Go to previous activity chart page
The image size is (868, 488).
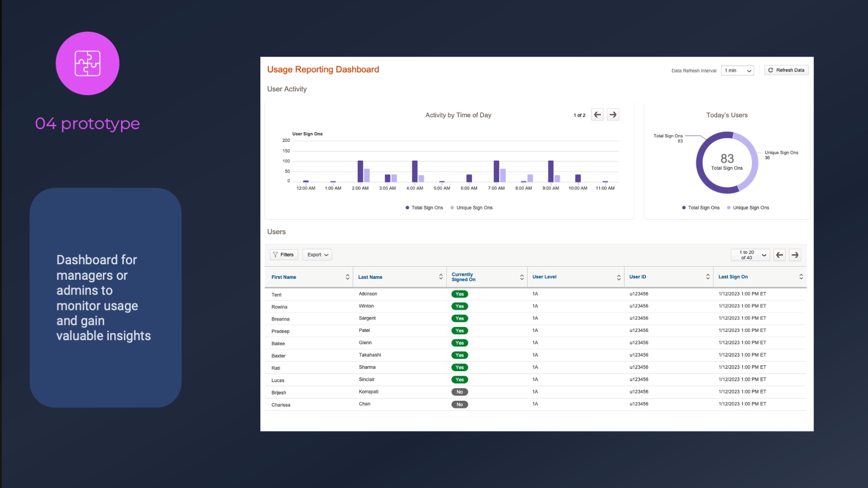pyautogui.click(x=597, y=115)
